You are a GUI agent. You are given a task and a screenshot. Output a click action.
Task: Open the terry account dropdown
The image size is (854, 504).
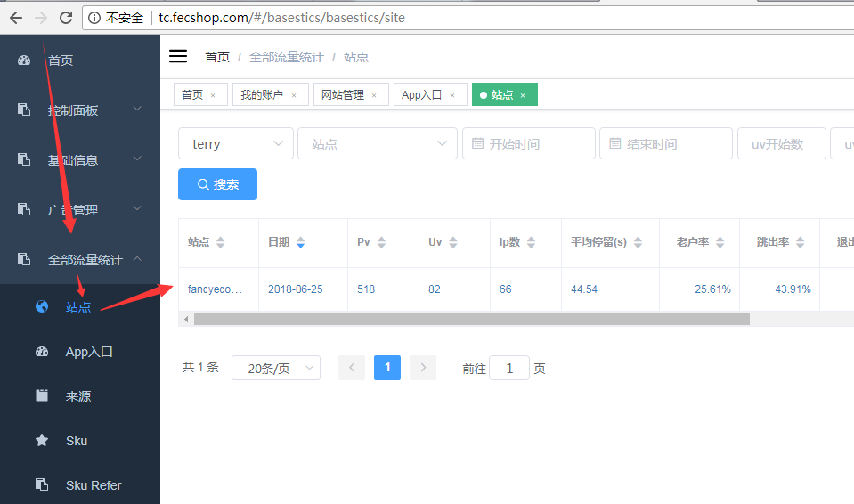tap(236, 143)
